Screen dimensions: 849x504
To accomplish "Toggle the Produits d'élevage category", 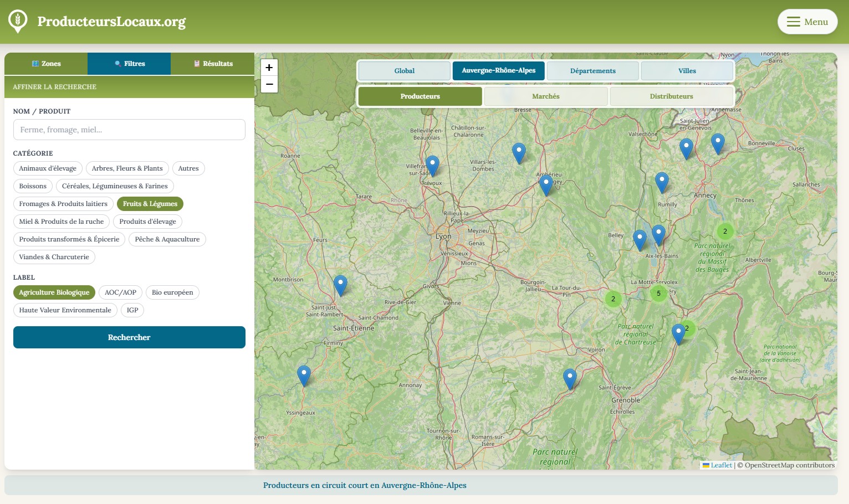I will [147, 222].
